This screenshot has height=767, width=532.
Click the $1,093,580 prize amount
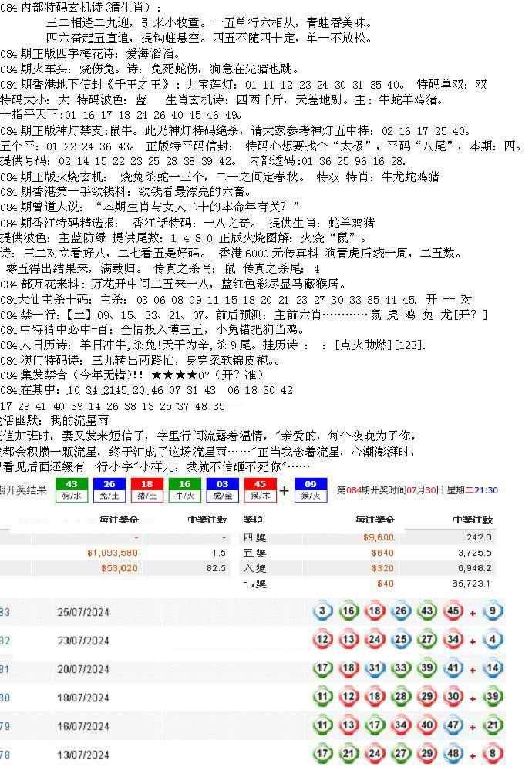tap(113, 553)
